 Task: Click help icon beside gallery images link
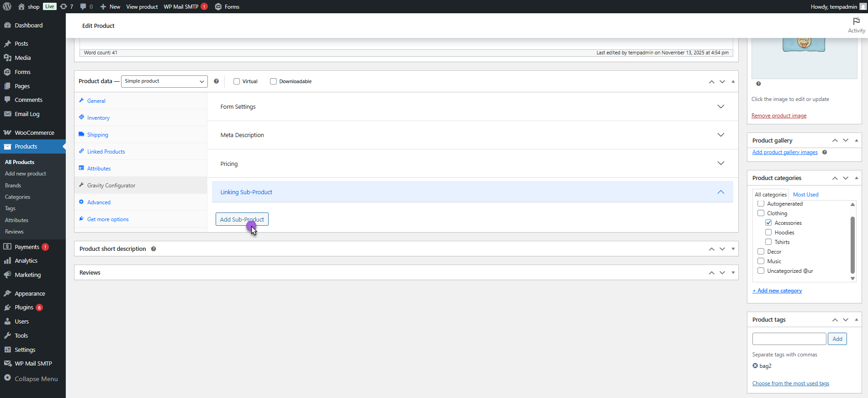coord(825,152)
